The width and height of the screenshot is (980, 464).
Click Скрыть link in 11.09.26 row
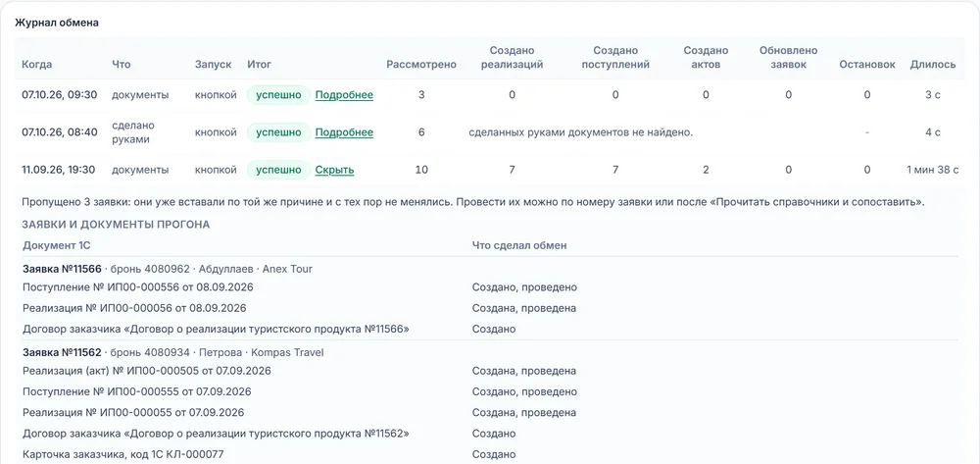pos(334,170)
